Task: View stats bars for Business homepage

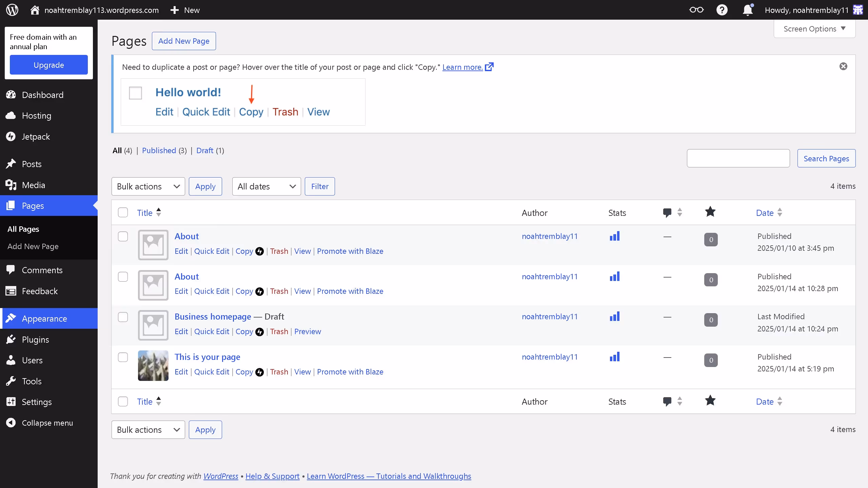Action: point(614,317)
